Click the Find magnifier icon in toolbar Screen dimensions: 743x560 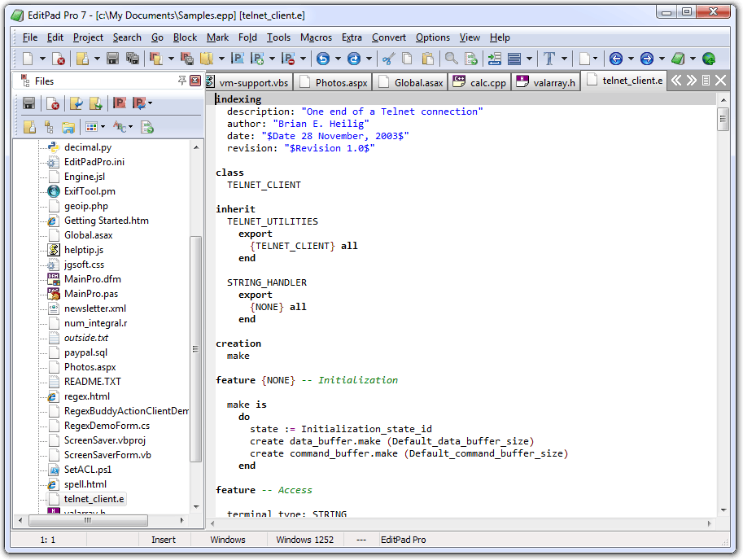pyautogui.click(x=451, y=59)
